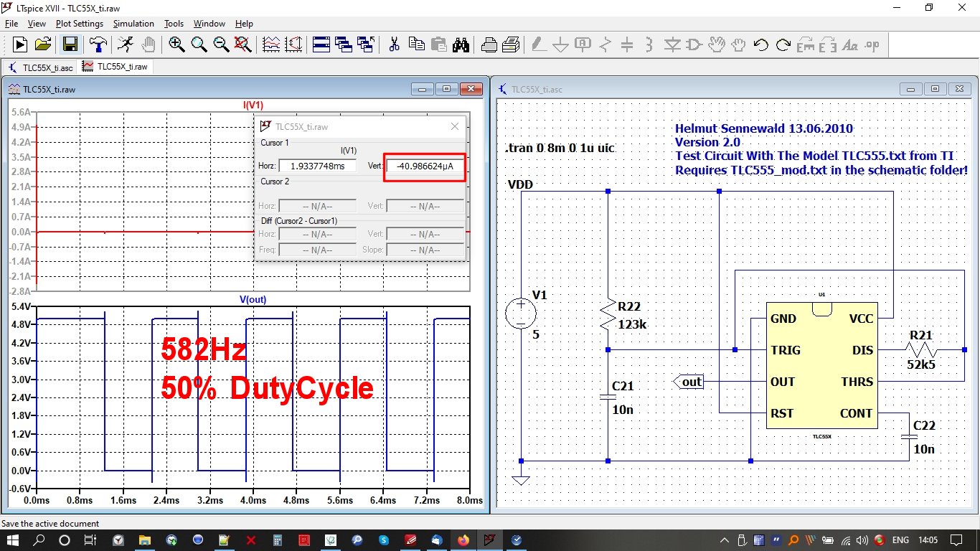Click the .tran directive text in schematic
The width and height of the screenshot is (980, 551).
pos(560,149)
